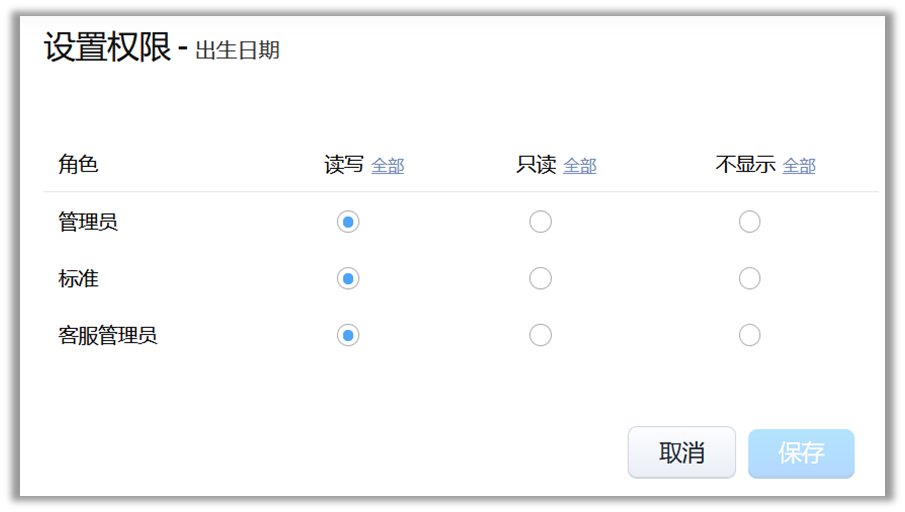
Task: Click the 管理员 role label
Action: click(x=88, y=222)
